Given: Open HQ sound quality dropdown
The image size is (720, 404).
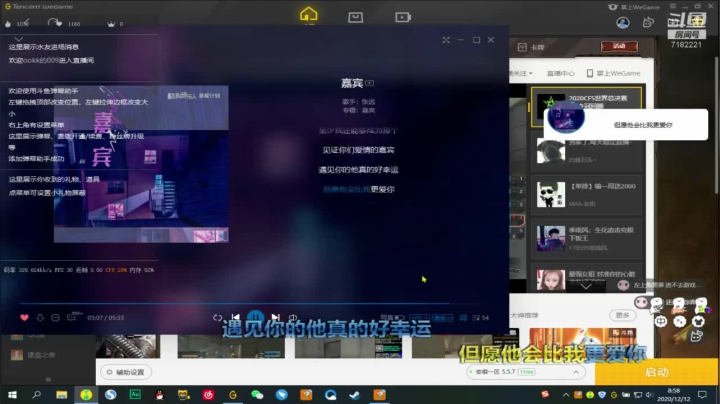Looking at the screenshot, I should coord(419,318).
